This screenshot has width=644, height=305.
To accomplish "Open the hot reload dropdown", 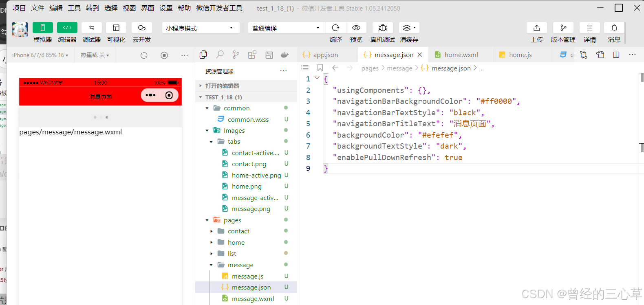I will pos(95,55).
